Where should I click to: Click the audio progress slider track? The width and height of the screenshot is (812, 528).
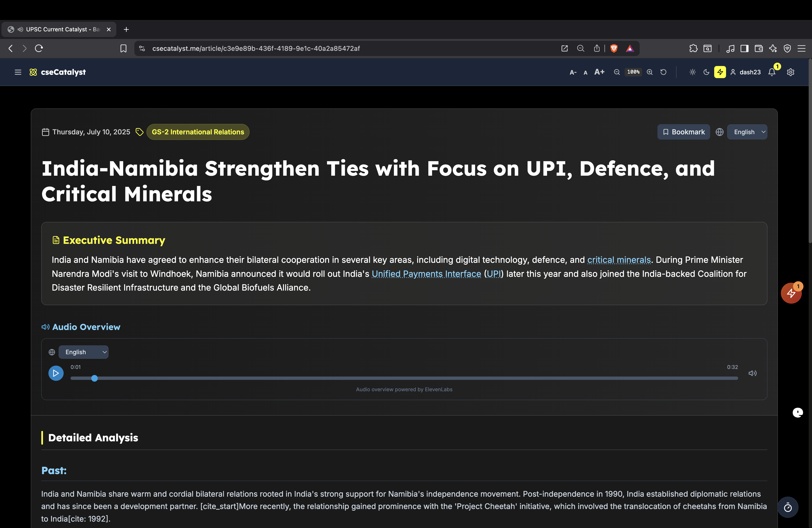click(404, 378)
